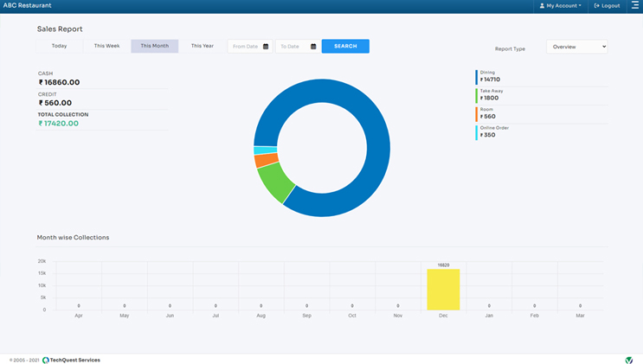This screenshot has height=364, width=643.
Task: Focus the To Date input field
Action: click(298, 47)
